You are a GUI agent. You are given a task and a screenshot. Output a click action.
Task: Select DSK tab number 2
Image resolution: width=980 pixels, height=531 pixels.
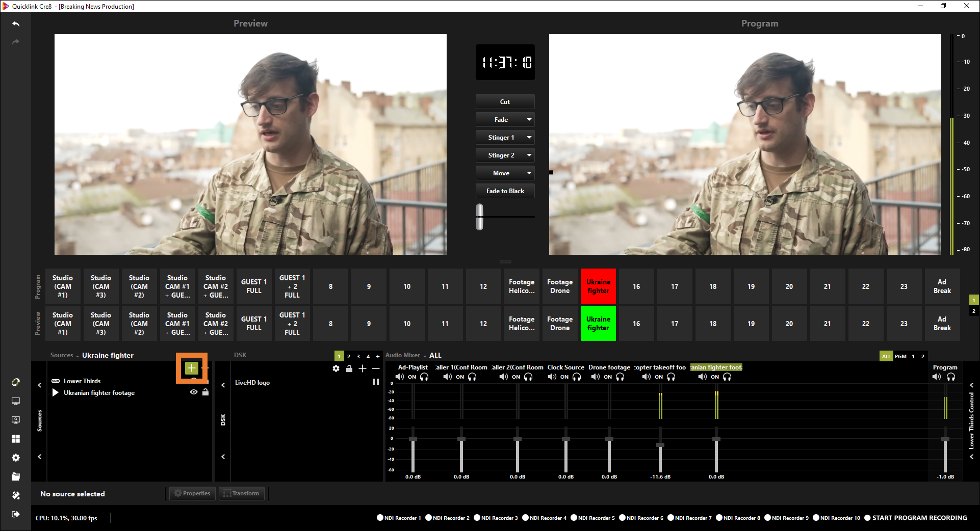(349, 356)
